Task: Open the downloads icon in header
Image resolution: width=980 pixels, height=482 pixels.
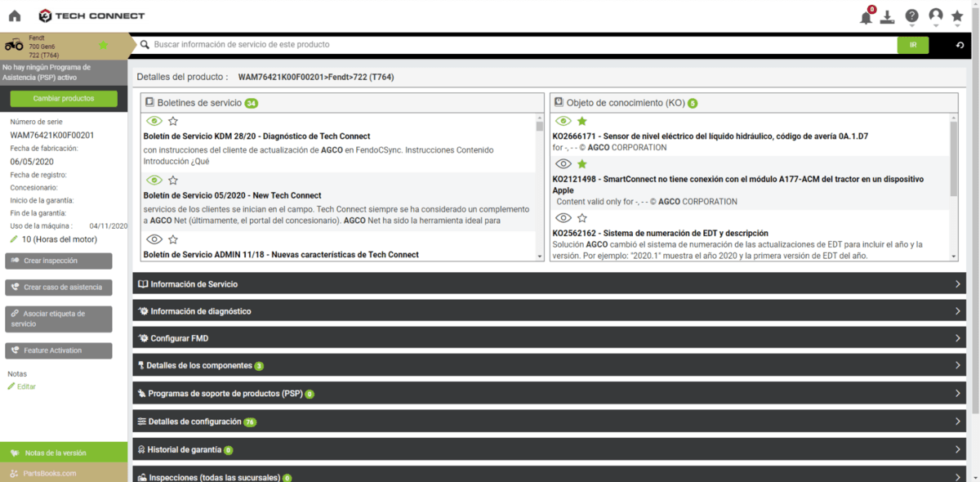Action: [888, 16]
